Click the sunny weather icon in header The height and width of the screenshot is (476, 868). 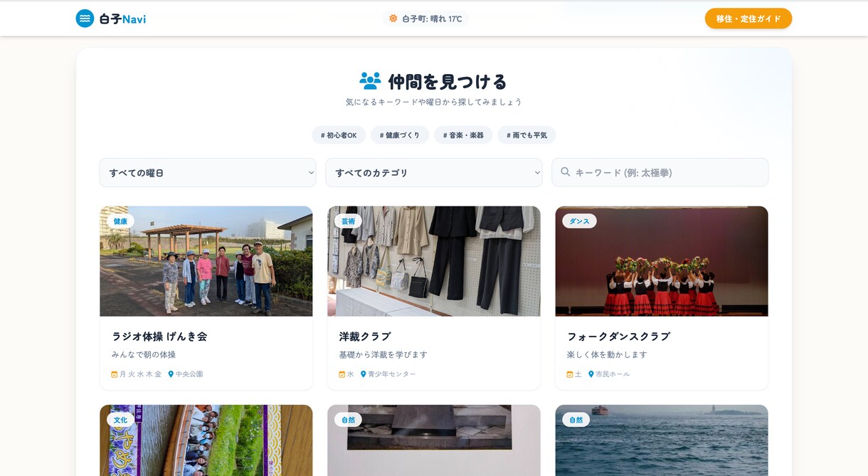(x=393, y=18)
